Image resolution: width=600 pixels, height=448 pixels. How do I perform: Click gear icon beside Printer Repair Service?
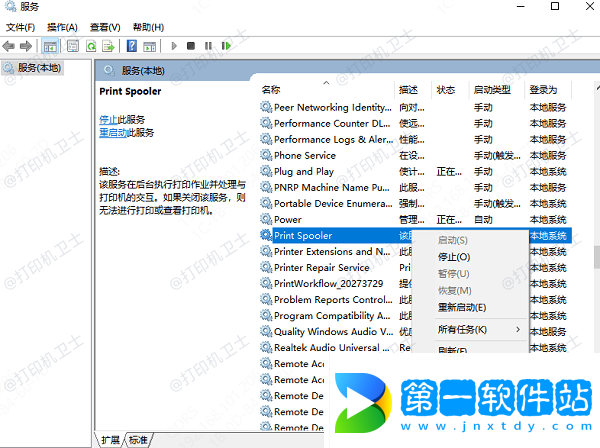pos(266,267)
